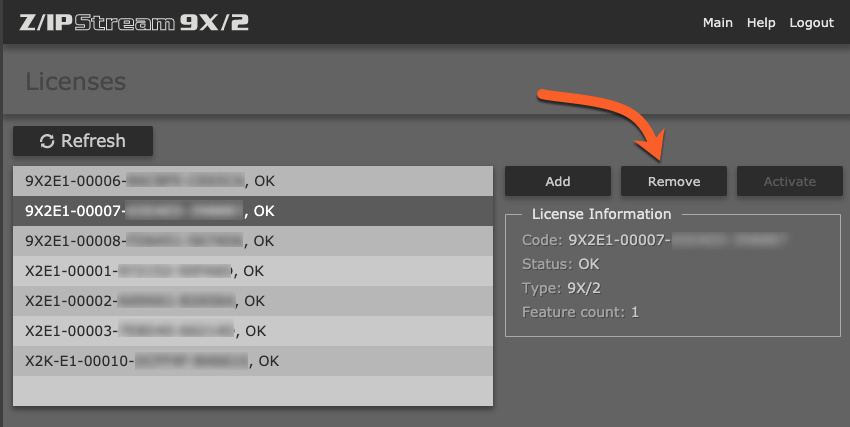
Task: Open the Main page link
Action: 718,23
